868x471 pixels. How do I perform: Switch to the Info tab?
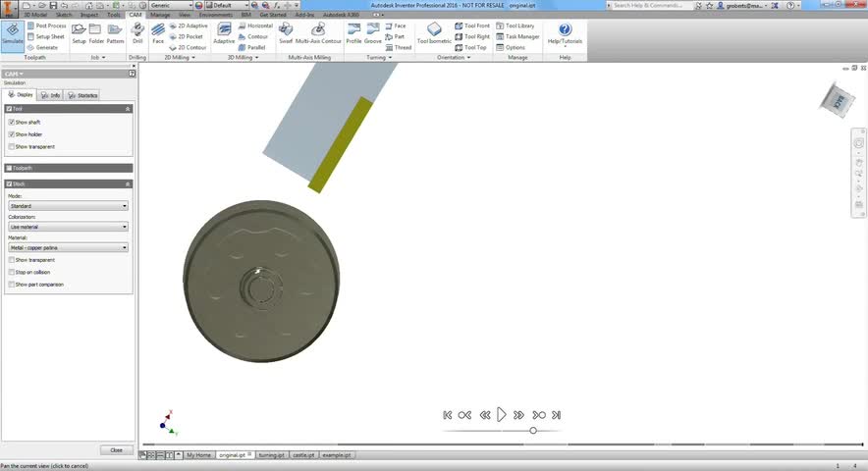pyautogui.click(x=50, y=95)
